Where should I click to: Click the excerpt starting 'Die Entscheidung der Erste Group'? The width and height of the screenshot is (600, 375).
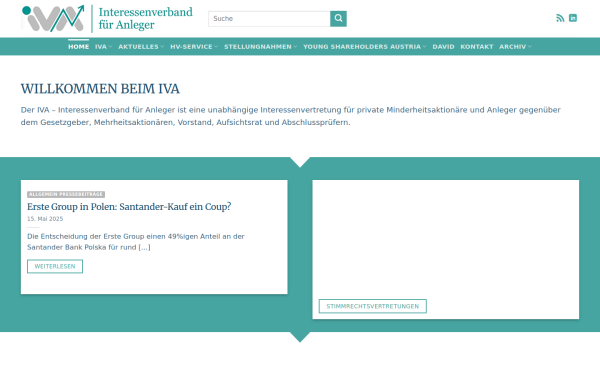(136, 242)
